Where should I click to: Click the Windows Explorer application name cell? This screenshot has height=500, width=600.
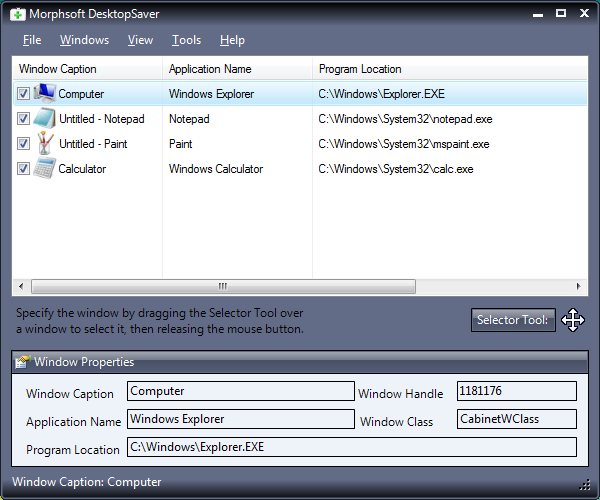click(x=212, y=94)
